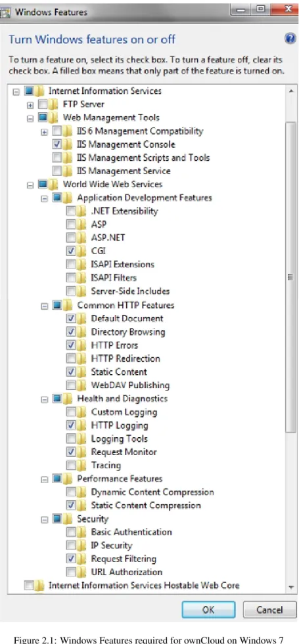This screenshot has height=644, width=299.
Task: Click the CGI folder icon
Action: click(82, 251)
